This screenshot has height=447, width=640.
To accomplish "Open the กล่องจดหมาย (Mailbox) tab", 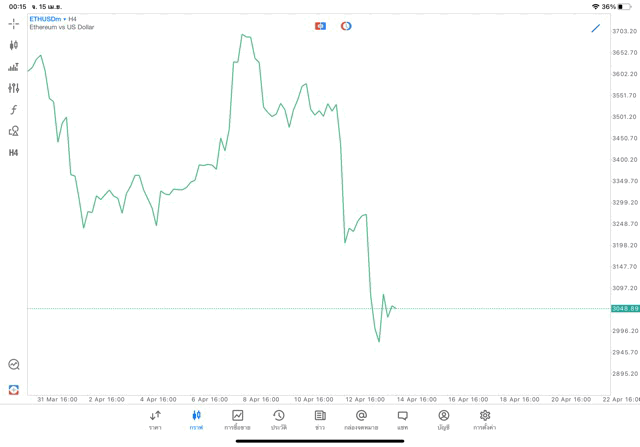I will pyautogui.click(x=361, y=419).
